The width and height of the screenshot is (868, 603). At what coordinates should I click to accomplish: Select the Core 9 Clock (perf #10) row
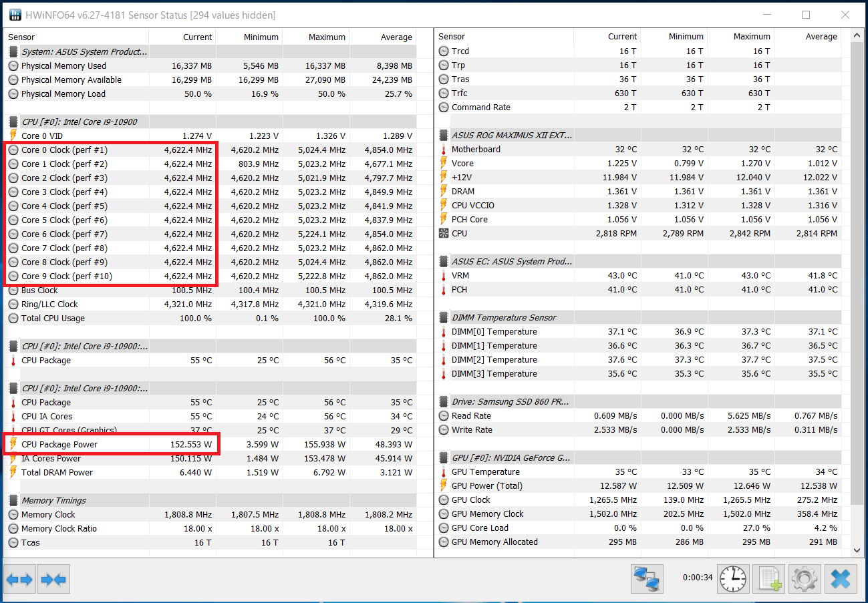(x=210, y=276)
